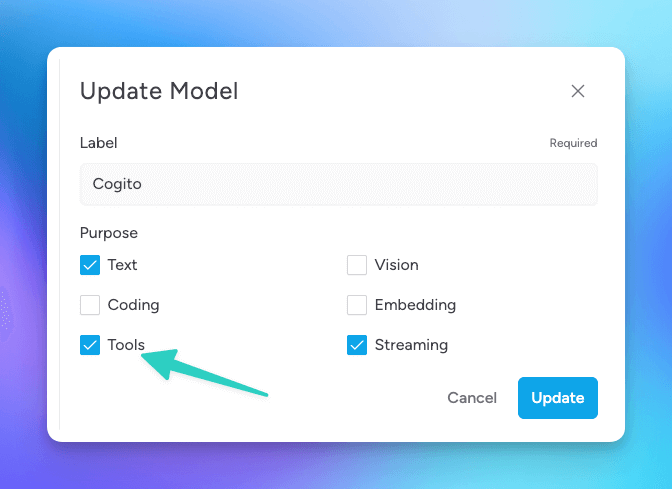Image resolution: width=672 pixels, height=489 pixels.
Task: Click the blue Update button
Action: (x=557, y=398)
